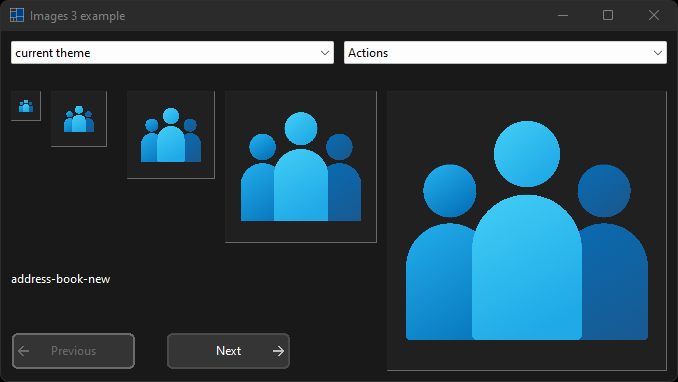Screen dimensions: 678x382
Task: Close the Images 3 example window
Action: pos(654,16)
